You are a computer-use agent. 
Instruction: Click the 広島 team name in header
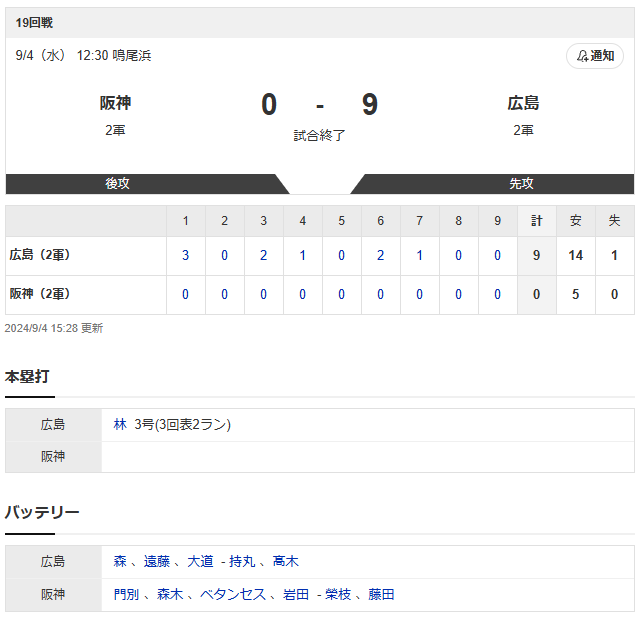(523, 103)
